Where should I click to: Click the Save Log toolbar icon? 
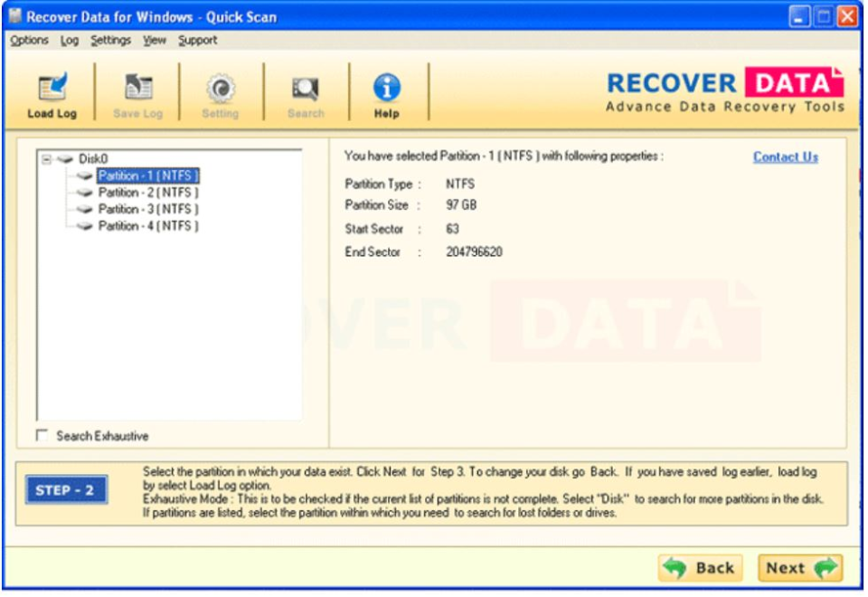[137, 87]
